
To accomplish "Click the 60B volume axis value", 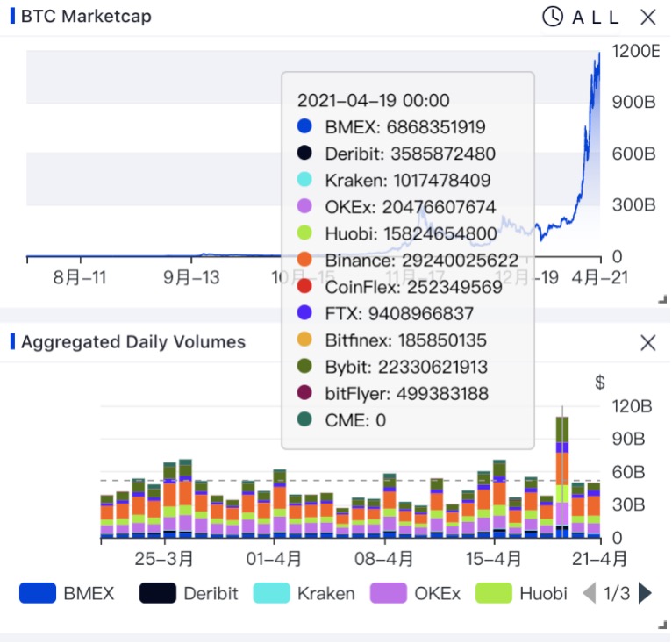I will click(628, 472).
